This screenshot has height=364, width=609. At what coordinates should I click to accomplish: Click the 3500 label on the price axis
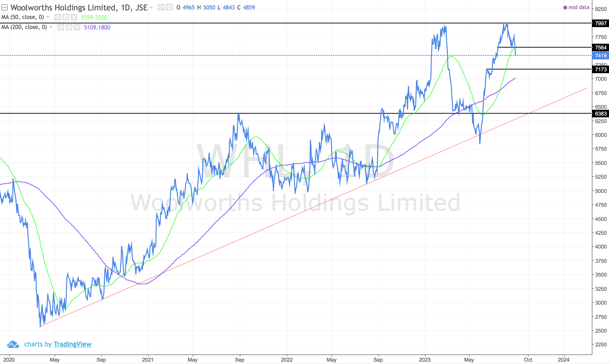pos(601,275)
